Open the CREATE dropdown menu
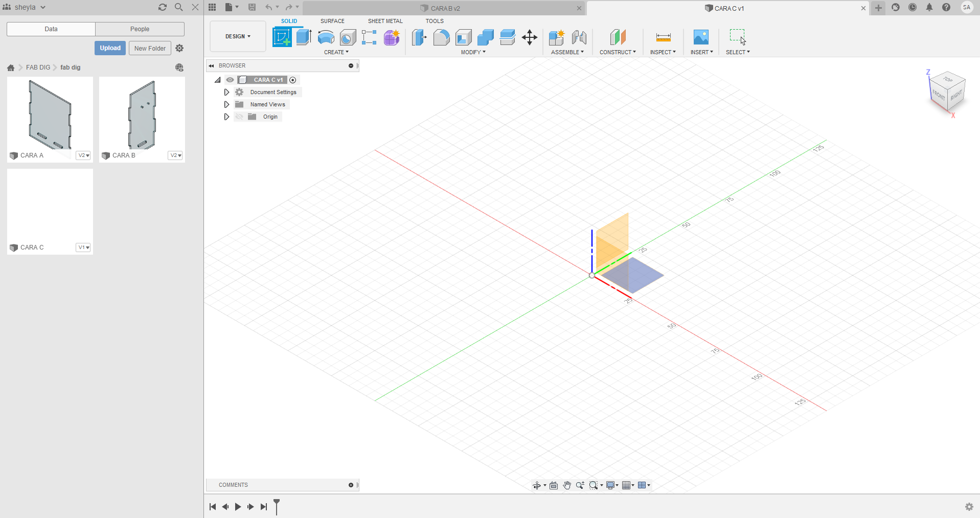 [336, 52]
